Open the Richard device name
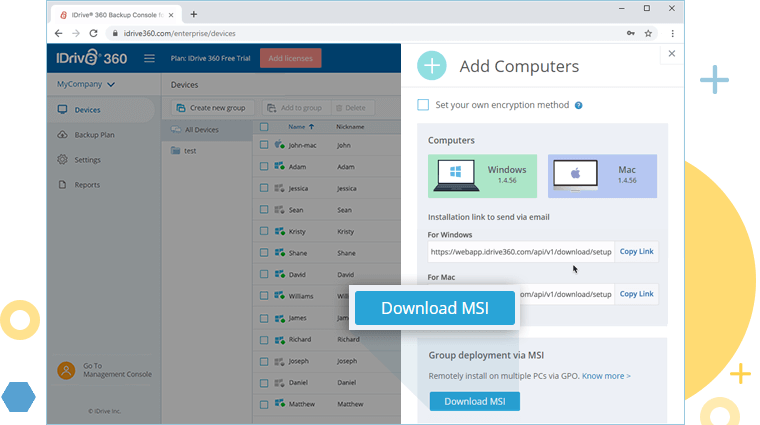The image size is (760, 425). tap(300, 339)
